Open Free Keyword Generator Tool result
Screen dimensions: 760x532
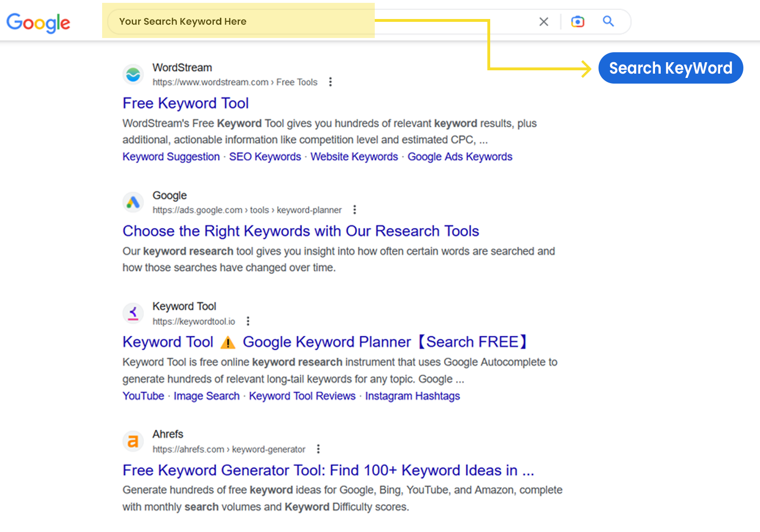328,470
